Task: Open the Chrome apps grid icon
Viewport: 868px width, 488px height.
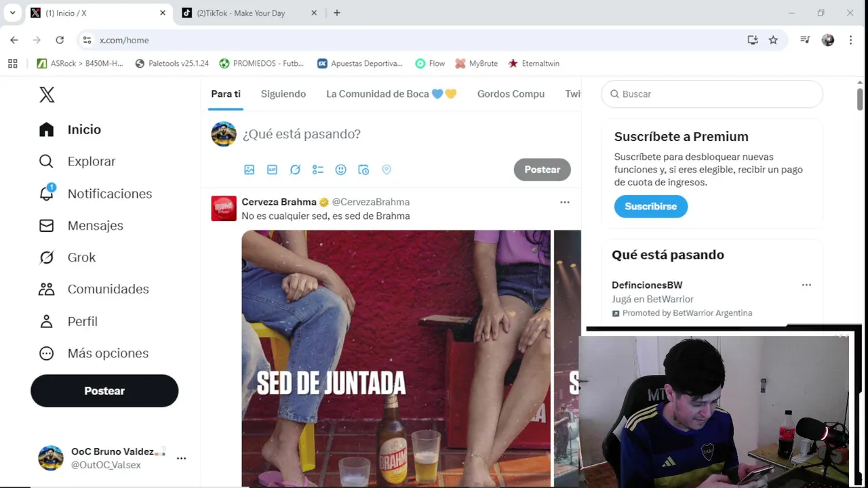Action: [12, 64]
